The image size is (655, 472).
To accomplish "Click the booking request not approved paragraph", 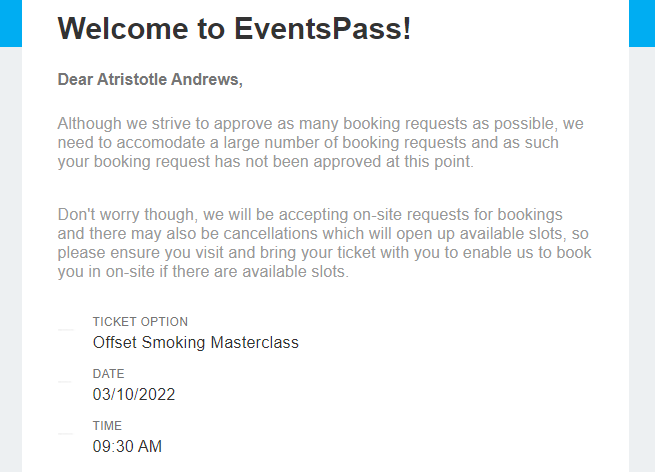I will 320,143.
